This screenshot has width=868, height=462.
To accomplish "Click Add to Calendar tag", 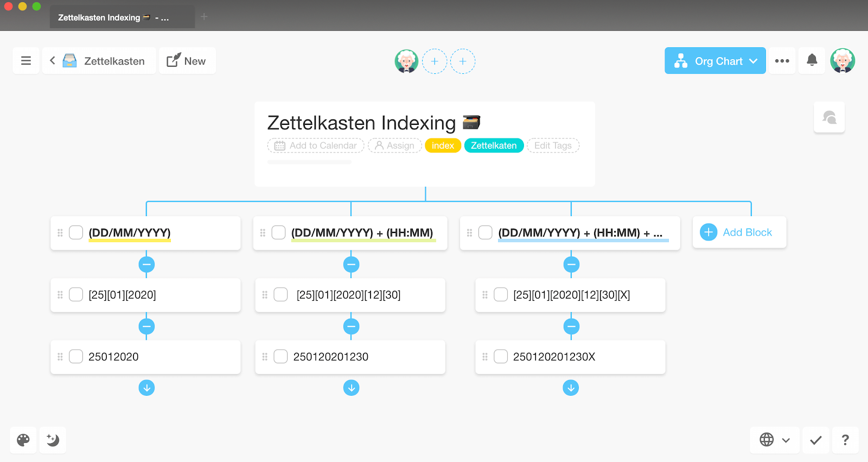I will pyautogui.click(x=316, y=145).
